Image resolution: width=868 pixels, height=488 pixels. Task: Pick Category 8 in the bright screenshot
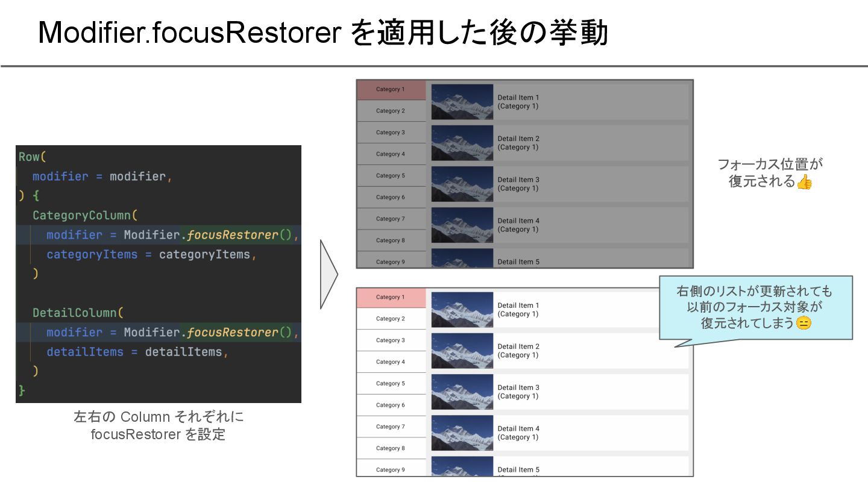[x=391, y=449]
